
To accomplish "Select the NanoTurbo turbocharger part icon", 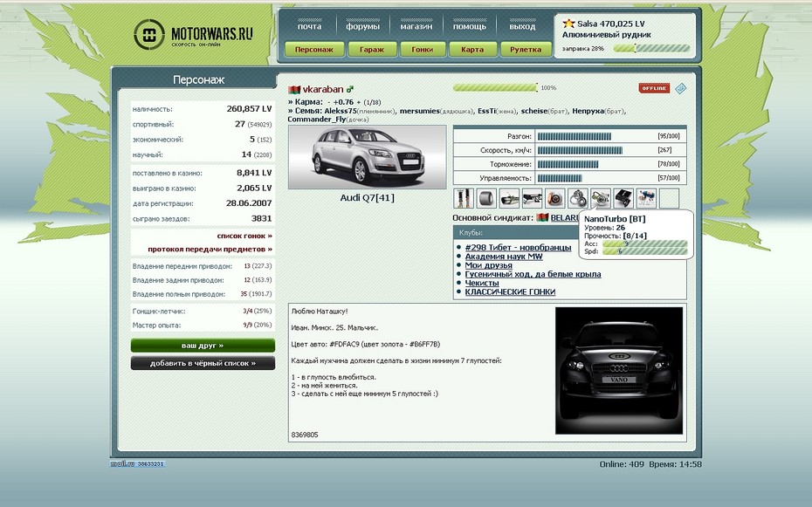I will [600, 198].
